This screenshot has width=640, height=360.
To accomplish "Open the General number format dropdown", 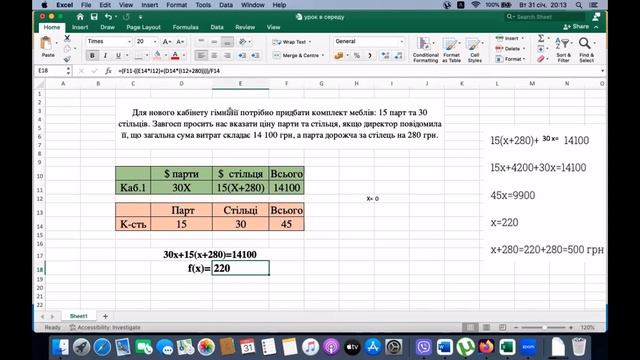I will click(x=401, y=42).
